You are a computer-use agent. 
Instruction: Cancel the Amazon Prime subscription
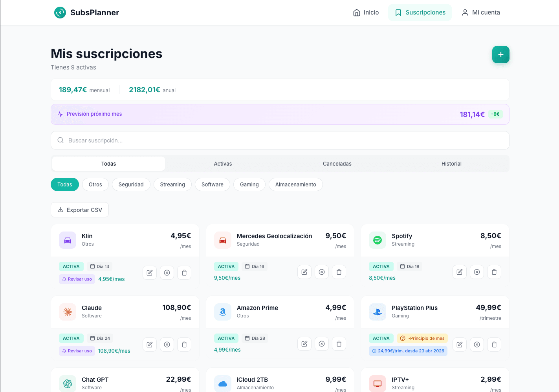[322, 344]
